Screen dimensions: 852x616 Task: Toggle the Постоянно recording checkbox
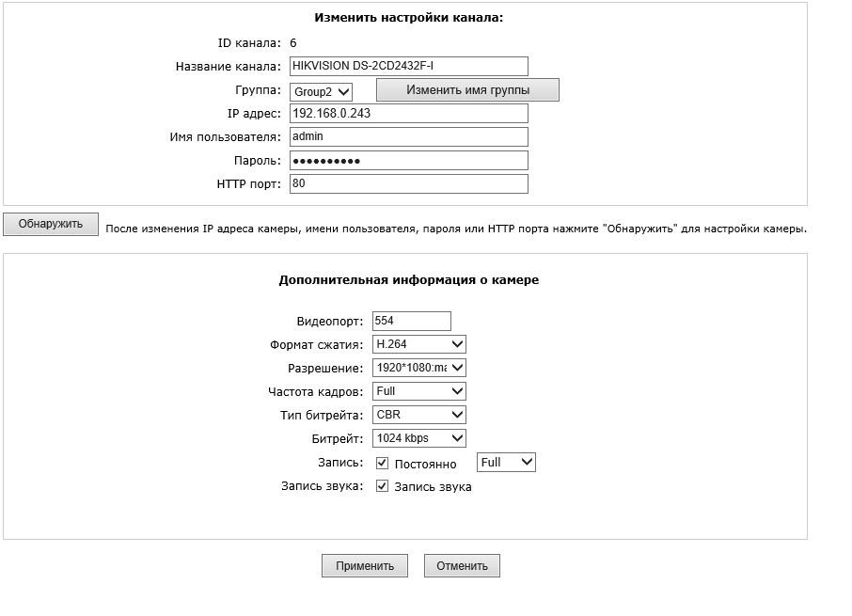[x=382, y=463]
